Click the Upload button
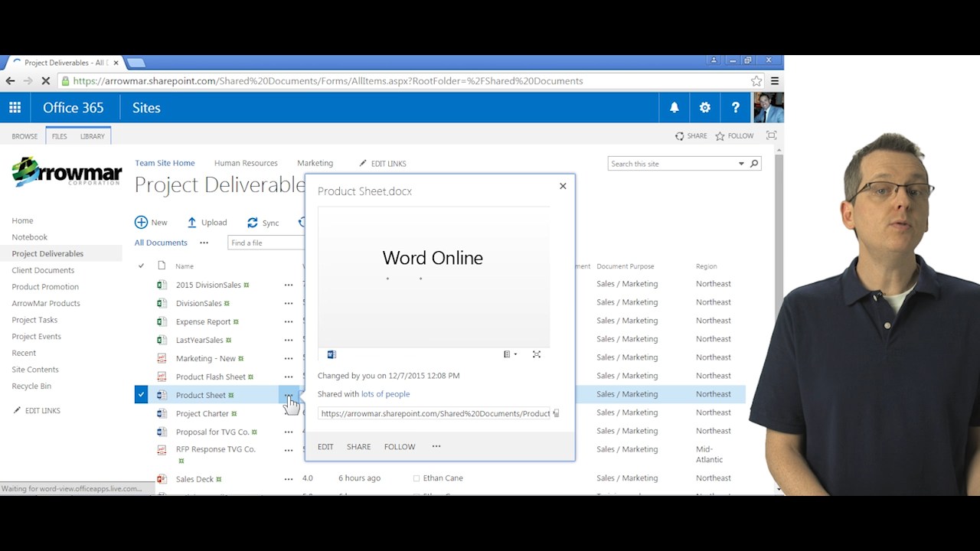 point(207,223)
